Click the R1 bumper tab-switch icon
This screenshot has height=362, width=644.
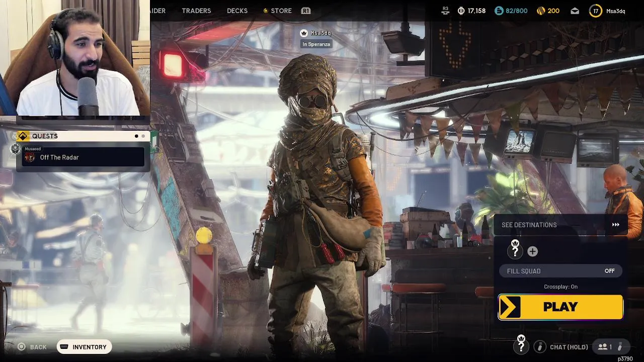click(x=305, y=11)
